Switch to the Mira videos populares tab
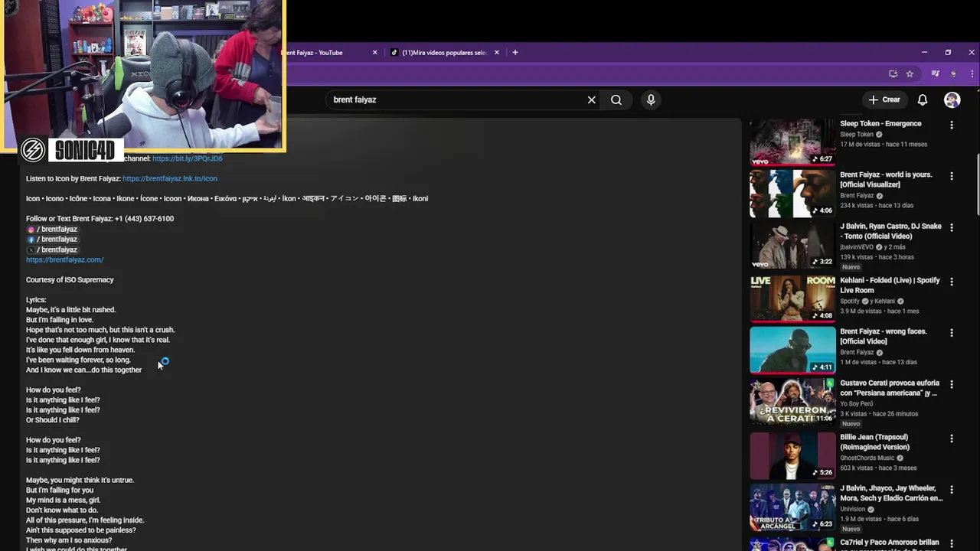Screen dimensions: 980x551 (444, 53)
